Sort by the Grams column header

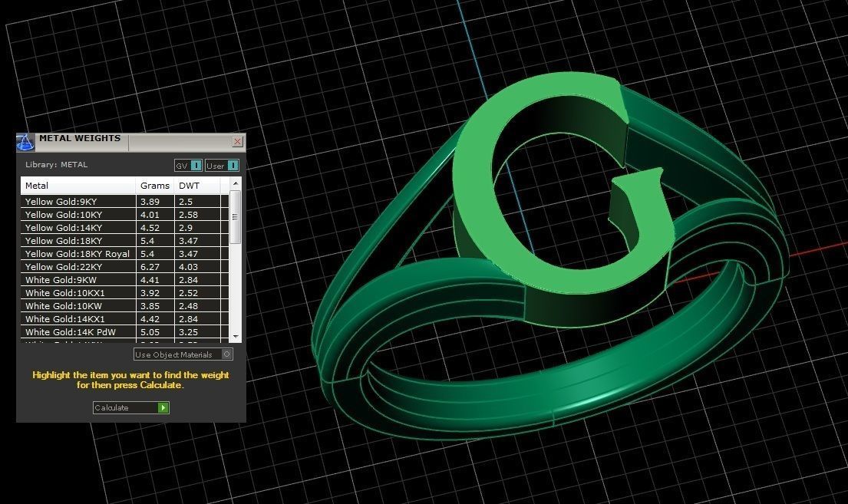155,186
